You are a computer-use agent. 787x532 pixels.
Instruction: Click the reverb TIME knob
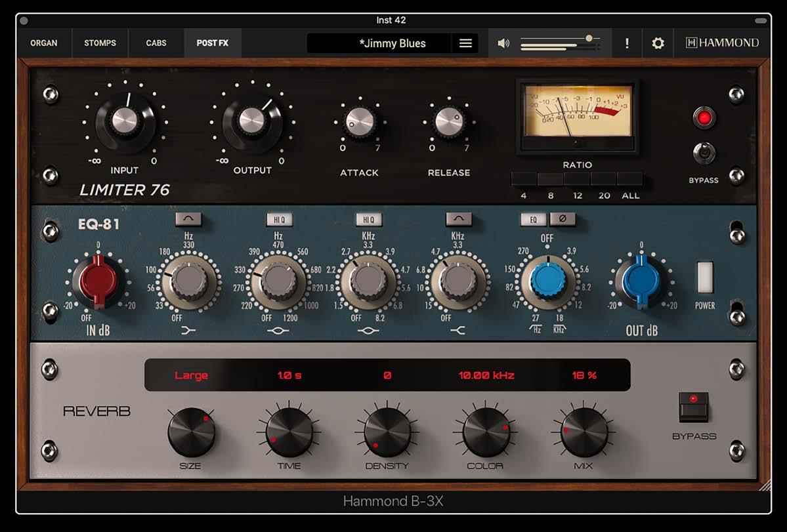pyautogui.click(x=289, y=432)
